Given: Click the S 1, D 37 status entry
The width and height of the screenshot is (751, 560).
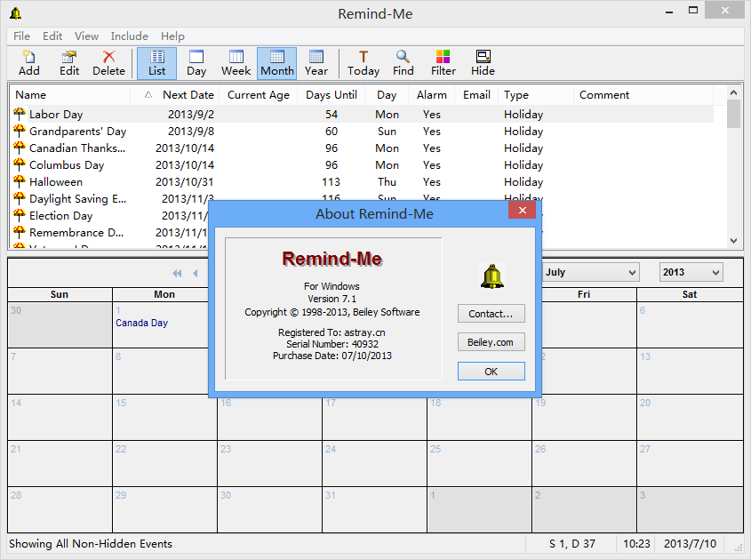Looking at the screenshot, I should coord(571,544).
